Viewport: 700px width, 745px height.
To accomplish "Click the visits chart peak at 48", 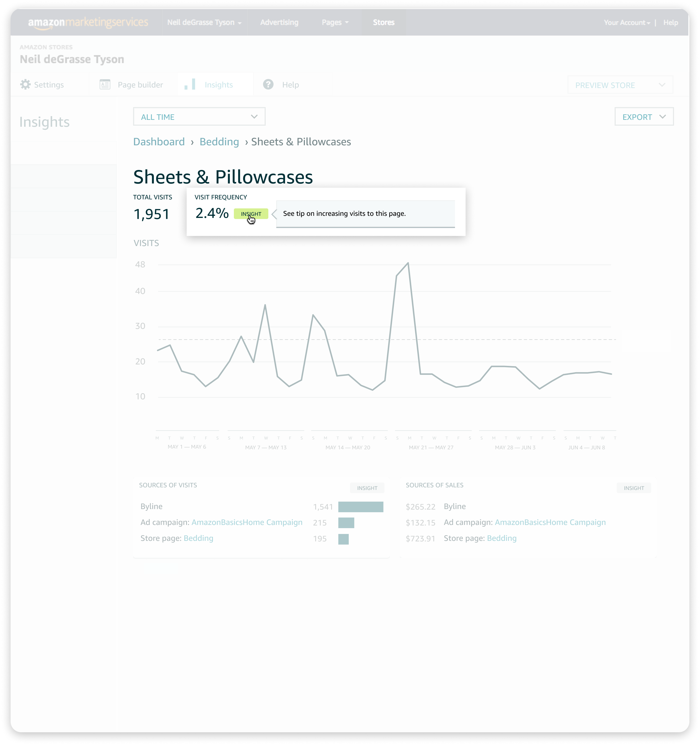I will tap(408, 263).
